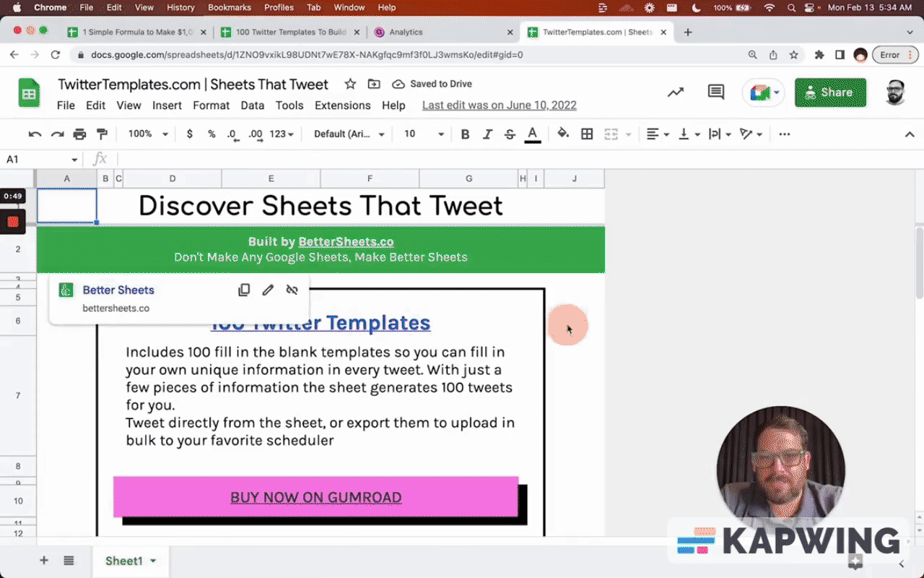Open the activity dashboard trend icon

(676, 92)
